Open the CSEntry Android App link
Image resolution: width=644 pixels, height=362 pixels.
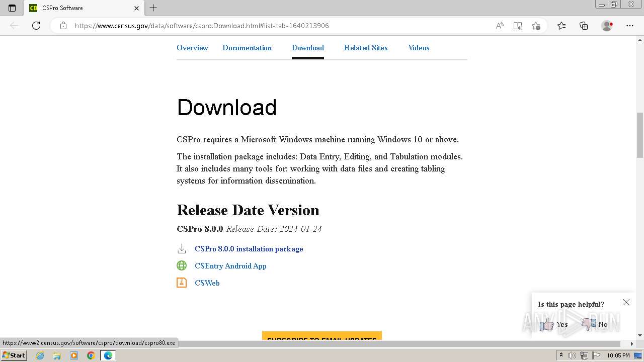coord(230,266)
